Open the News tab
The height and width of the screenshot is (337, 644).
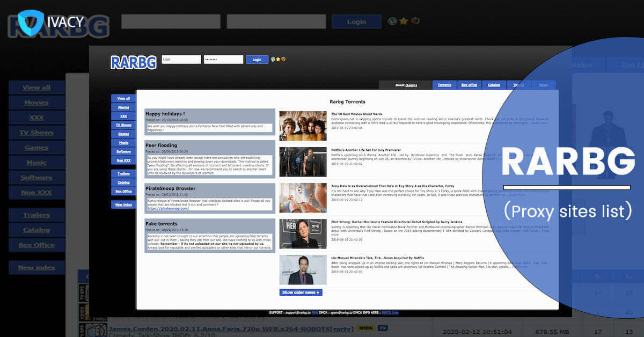(x=544, y=85)
